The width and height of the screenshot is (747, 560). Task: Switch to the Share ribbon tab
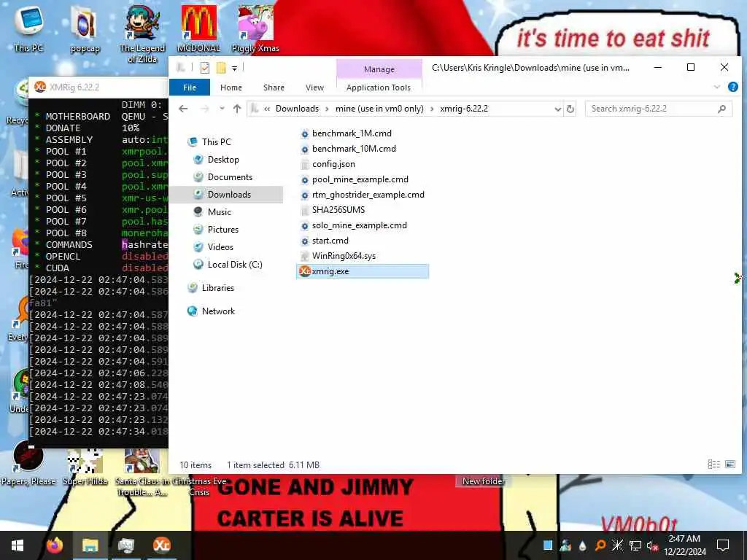point(274,87)
